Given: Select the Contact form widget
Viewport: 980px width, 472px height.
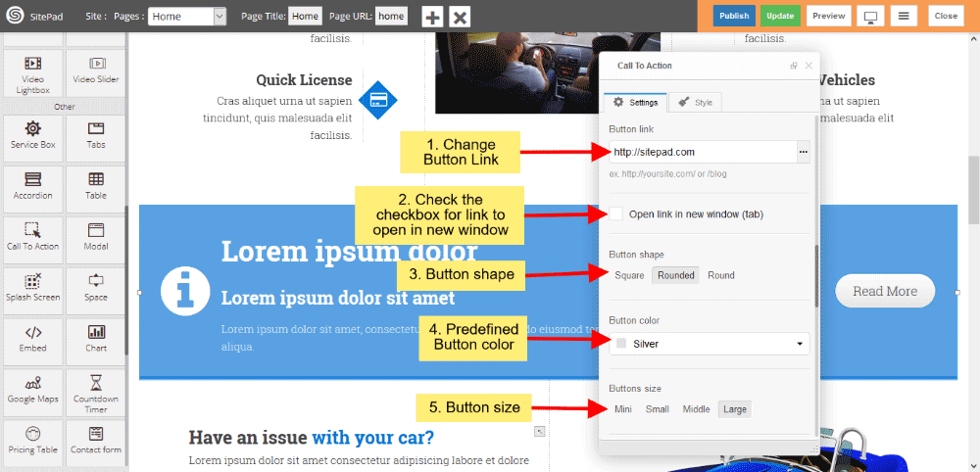Looking at the screenshot, I should click(96, 443).
